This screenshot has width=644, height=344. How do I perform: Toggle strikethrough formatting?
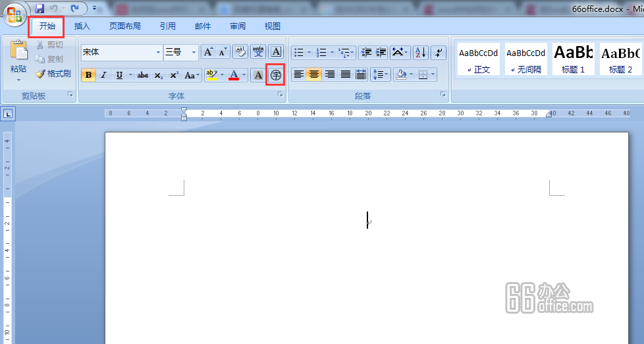(142, 75)
